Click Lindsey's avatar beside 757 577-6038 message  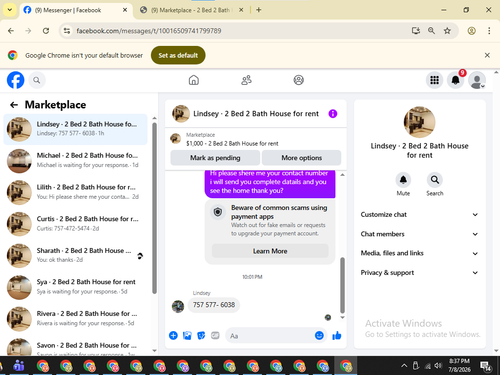[x=178, y=306]
